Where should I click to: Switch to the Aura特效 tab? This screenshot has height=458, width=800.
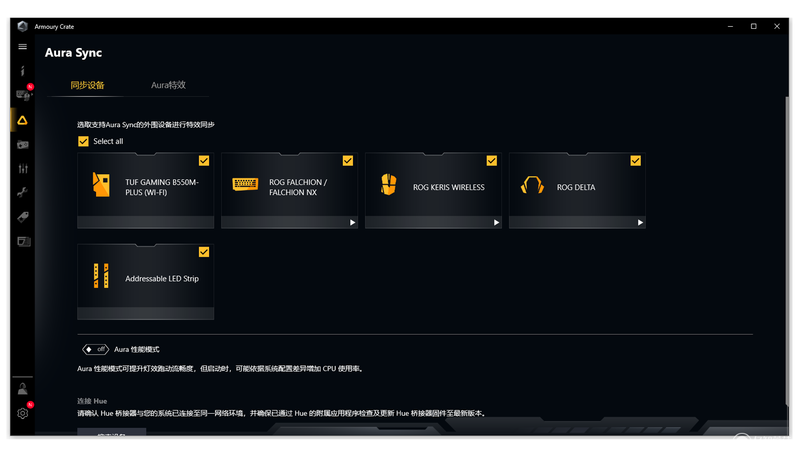click(x=168, y=85)
